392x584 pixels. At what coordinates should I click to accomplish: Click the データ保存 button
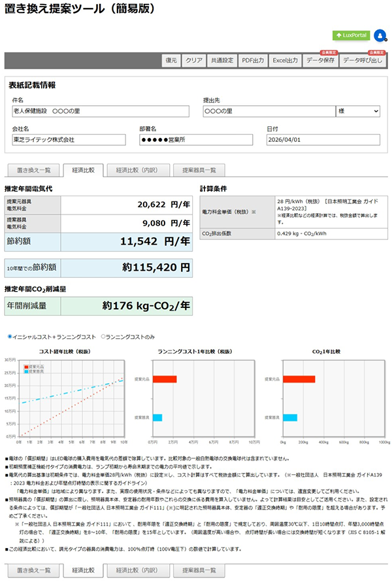pyautogui.click(x=320, y=60)
